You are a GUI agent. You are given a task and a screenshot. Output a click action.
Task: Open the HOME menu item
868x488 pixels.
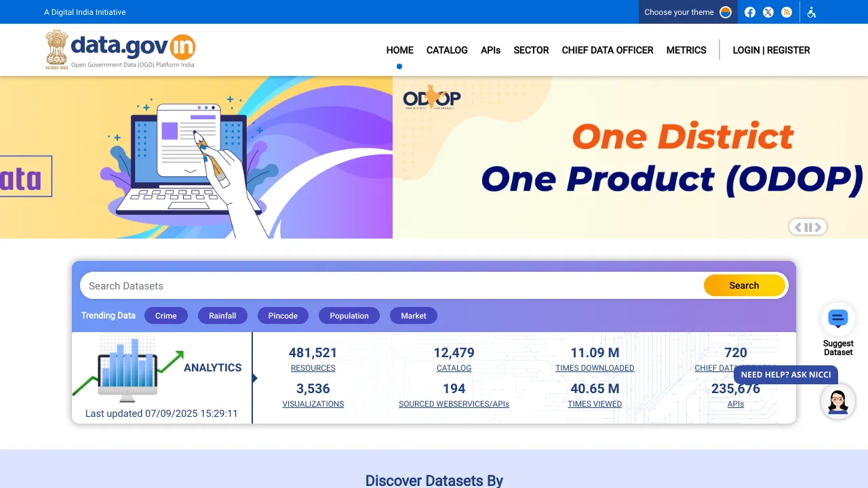pyautogui.click(x=400, y=50)
